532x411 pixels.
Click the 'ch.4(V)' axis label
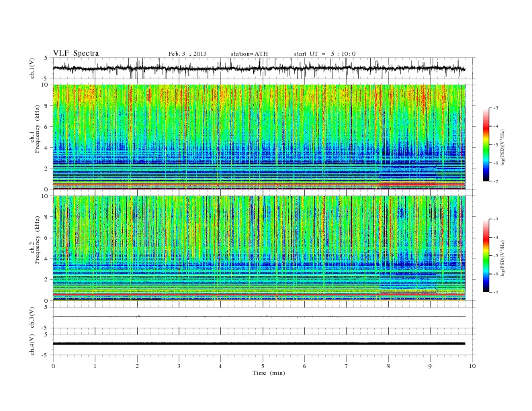(x=32, y=346)
